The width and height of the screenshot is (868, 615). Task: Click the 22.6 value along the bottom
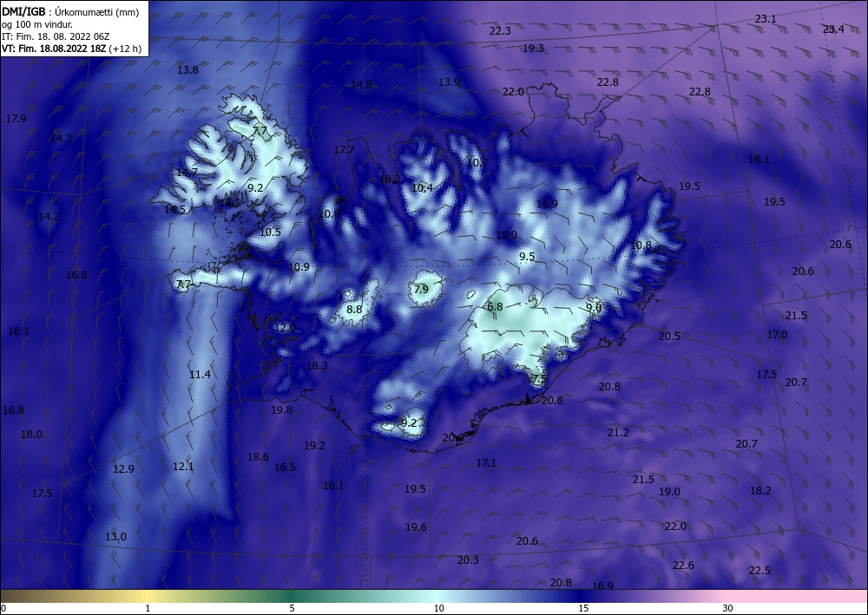pos(683,565)
